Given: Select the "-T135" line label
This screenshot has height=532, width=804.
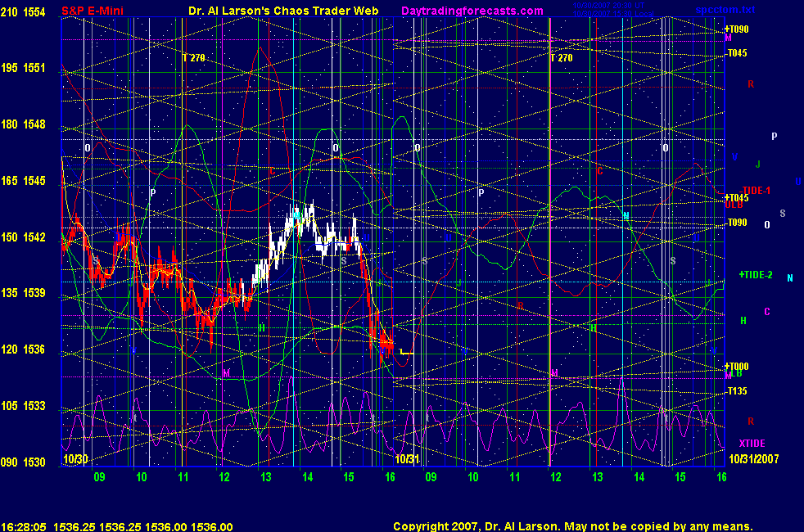Looking at the screenshot, I should pyautogui.click(x=737, y=391).
